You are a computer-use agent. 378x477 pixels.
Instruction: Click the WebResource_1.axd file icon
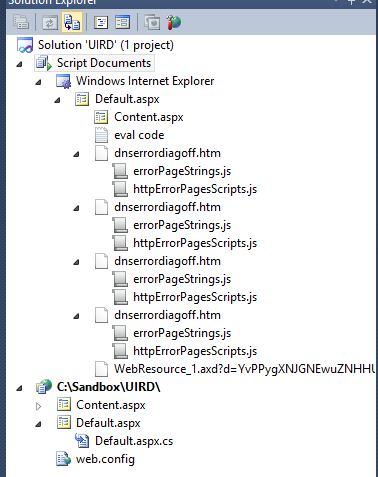tap(101, 369)
